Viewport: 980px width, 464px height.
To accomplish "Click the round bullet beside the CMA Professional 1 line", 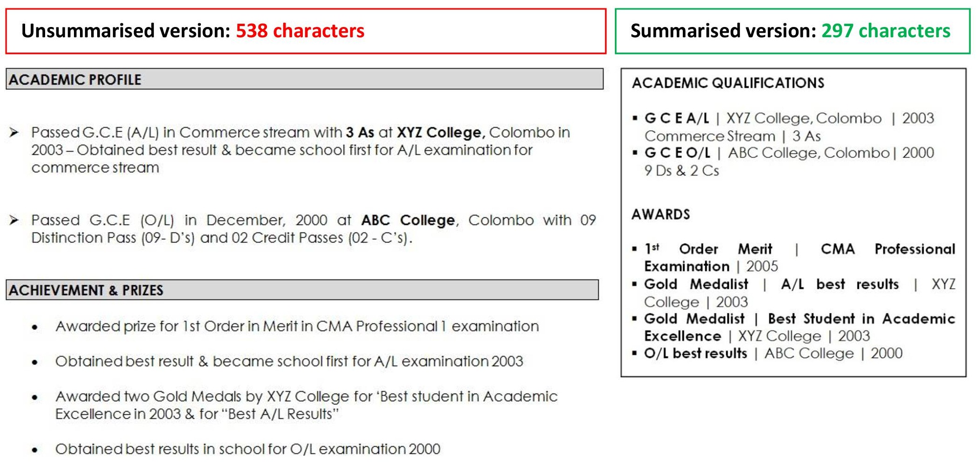I will pos(35,328).
